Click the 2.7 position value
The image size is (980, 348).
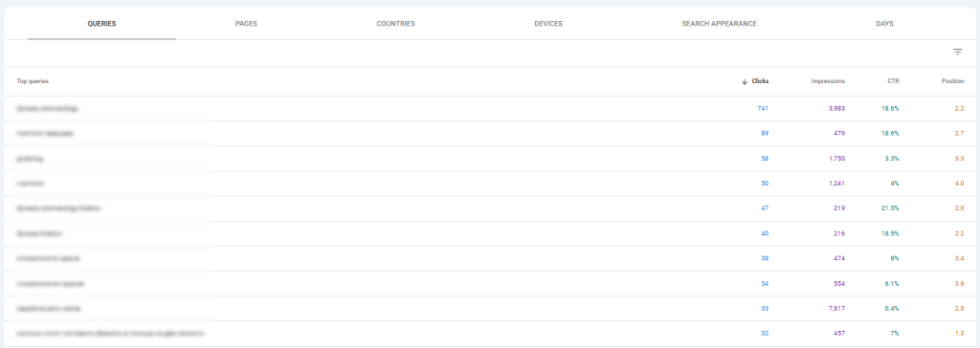coord(959,134)
